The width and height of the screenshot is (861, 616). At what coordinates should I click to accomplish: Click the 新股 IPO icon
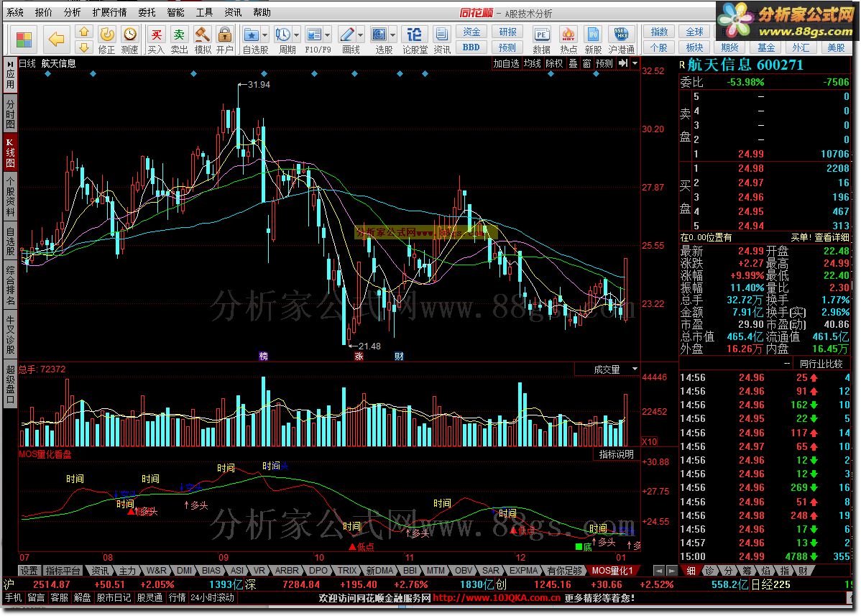pos(593,35)
